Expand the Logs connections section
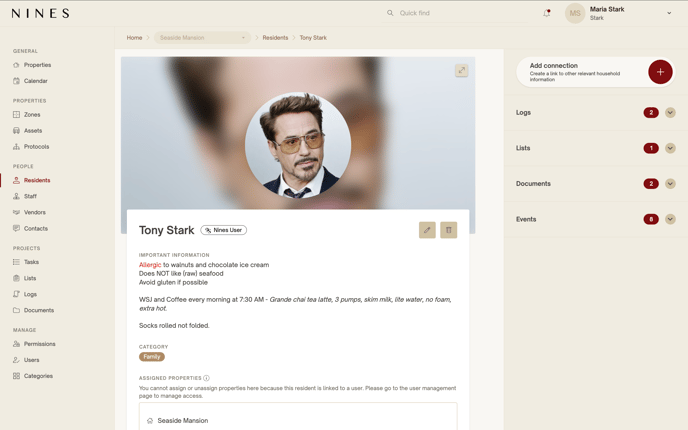Image resolution: width=688 pixels, height=430 pixels. click(x=670, y=113)
